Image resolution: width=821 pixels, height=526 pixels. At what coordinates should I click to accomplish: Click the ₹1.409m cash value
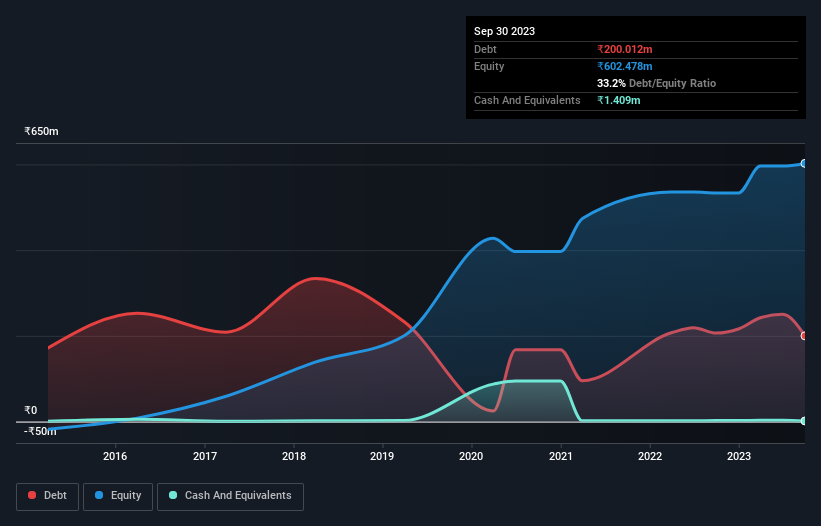[618, 100]
